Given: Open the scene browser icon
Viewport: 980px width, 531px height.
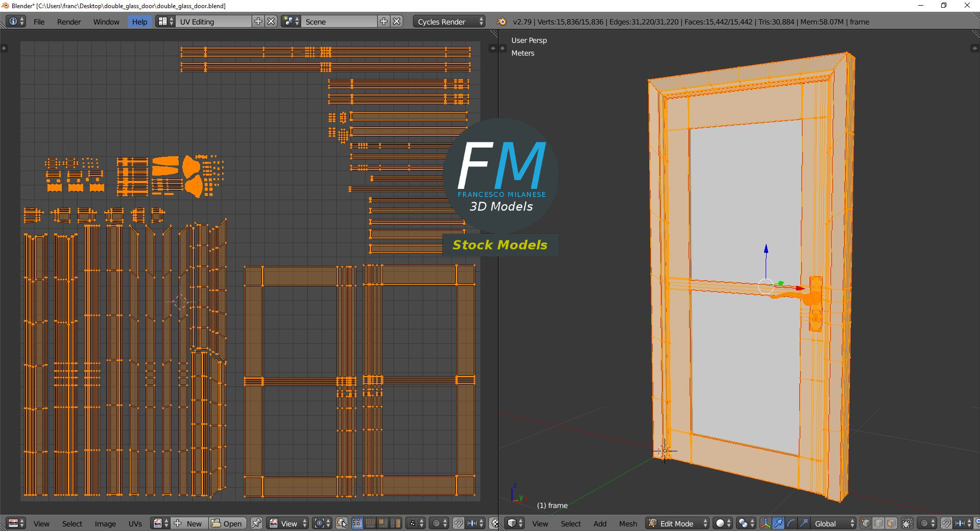Looking at the screenshot, I should tap(291, 21).
